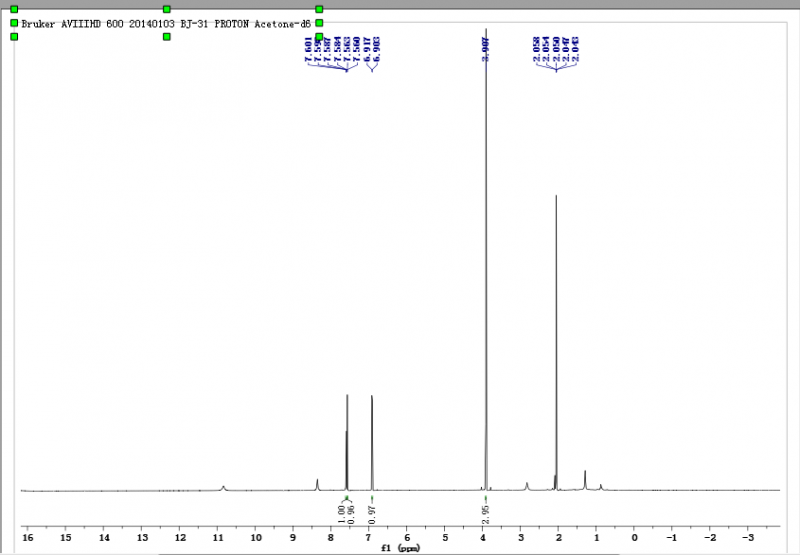Select the 0.97 integral value

coord(372,514)
